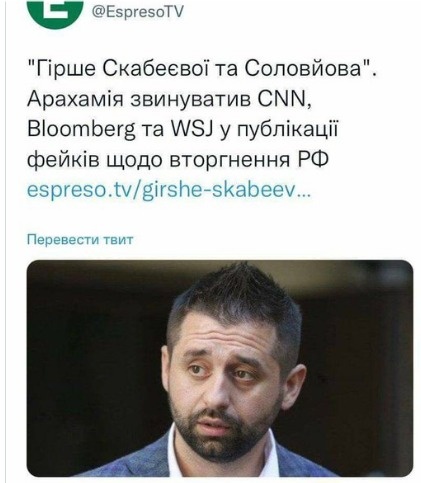Open the attached photo of the bearded man
Viewport: 421px width, 483px height.
click(220, 368)
